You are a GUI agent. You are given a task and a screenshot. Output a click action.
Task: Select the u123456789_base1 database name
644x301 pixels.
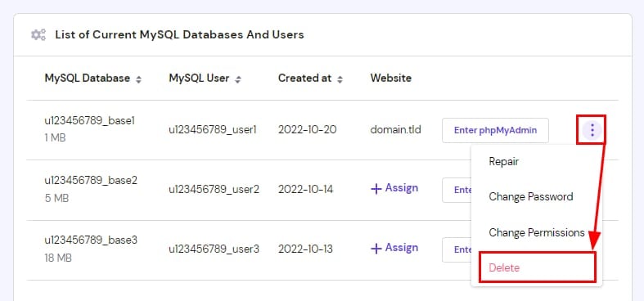89,121
